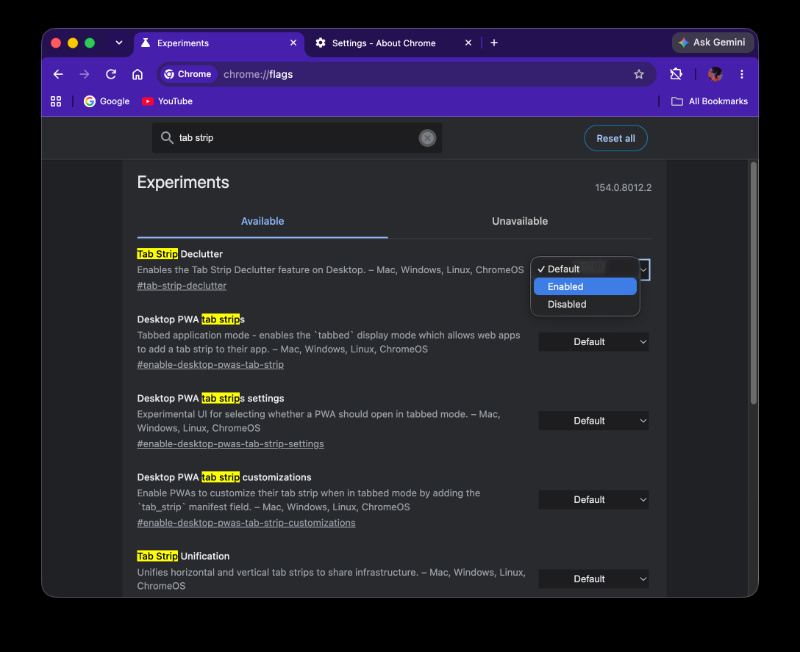
Task: Click the tab strip search input
Action: tap(297, 138)
